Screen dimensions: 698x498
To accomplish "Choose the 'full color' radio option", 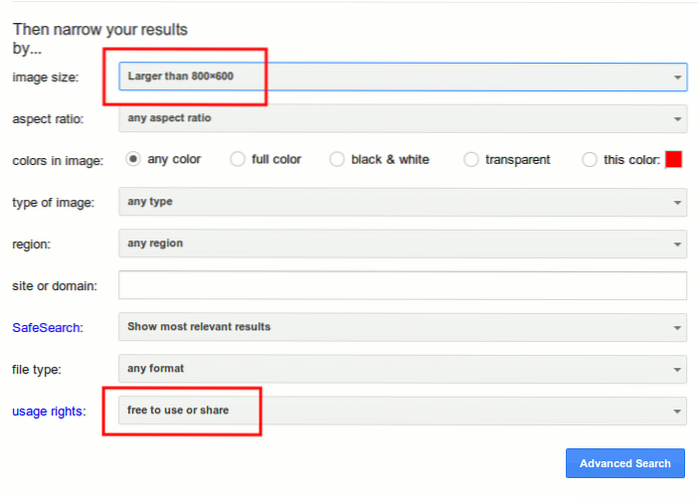I will pos(237,159).
